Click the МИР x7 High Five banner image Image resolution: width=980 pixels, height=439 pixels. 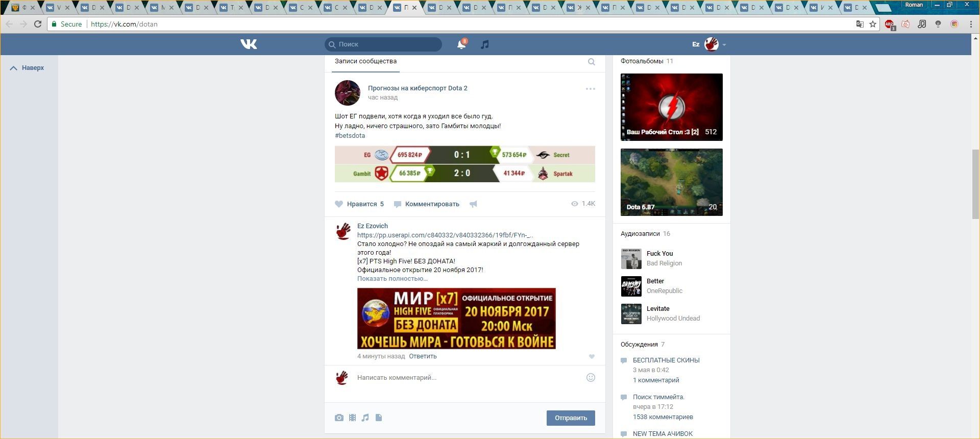[456, 319]
